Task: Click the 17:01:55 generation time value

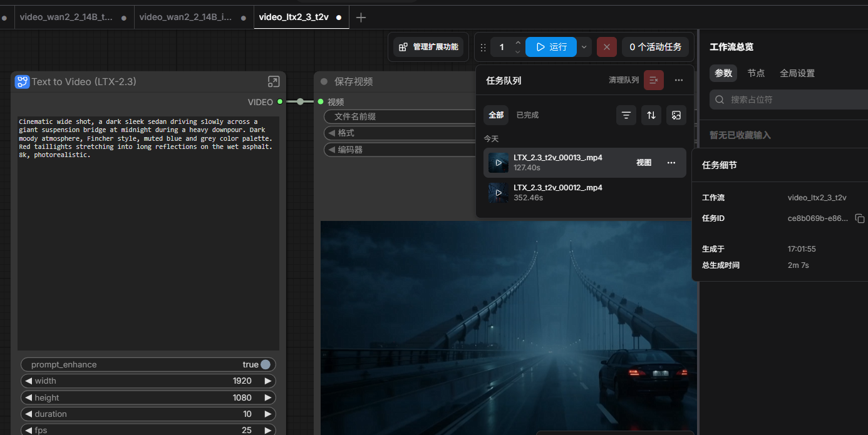Action: [x=802, y=249]
